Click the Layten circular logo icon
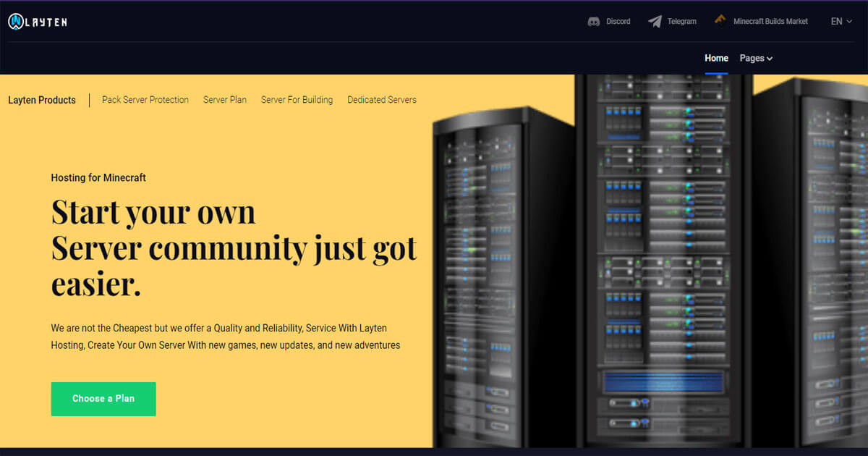 [16, 22]
